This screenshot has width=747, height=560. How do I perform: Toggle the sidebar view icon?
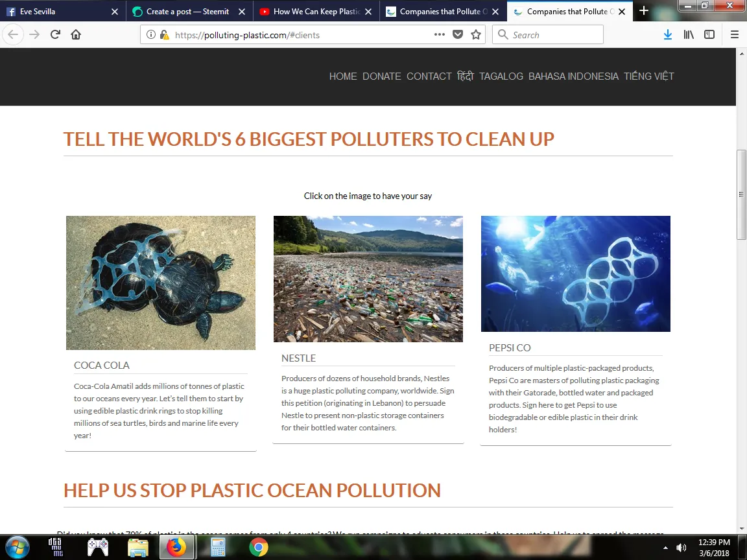click(709, 34)
